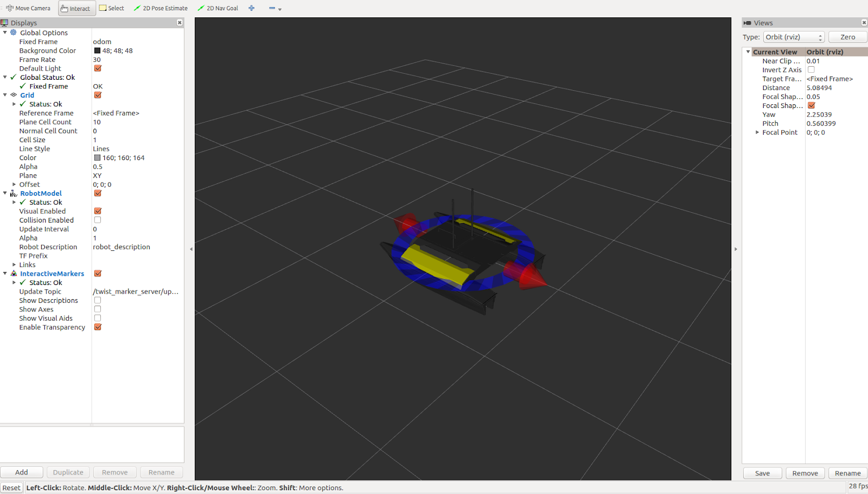Enable the Collision Enabled checkbox
The height and width of the screenshot is (494, 868).
[x=98, y=220]
